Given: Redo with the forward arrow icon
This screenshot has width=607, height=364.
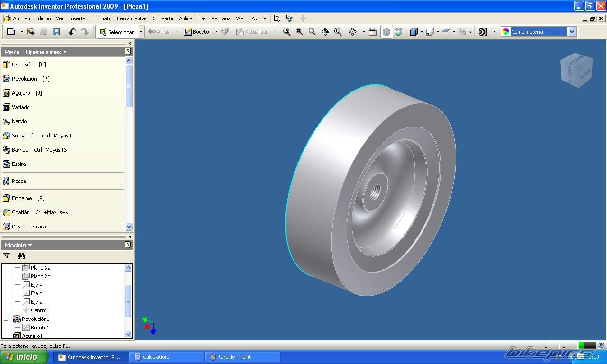Looking at the screenshot, I should [85, 32].
